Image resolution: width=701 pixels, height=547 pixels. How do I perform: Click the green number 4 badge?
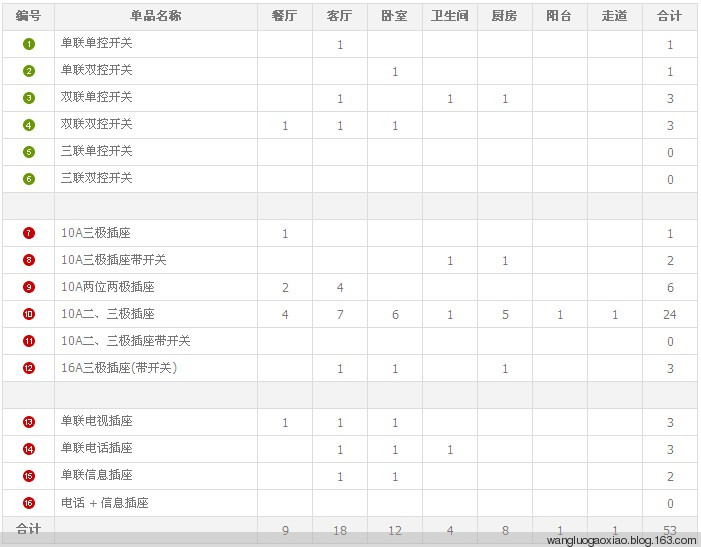pyautogui.click(x=29, y=125)
